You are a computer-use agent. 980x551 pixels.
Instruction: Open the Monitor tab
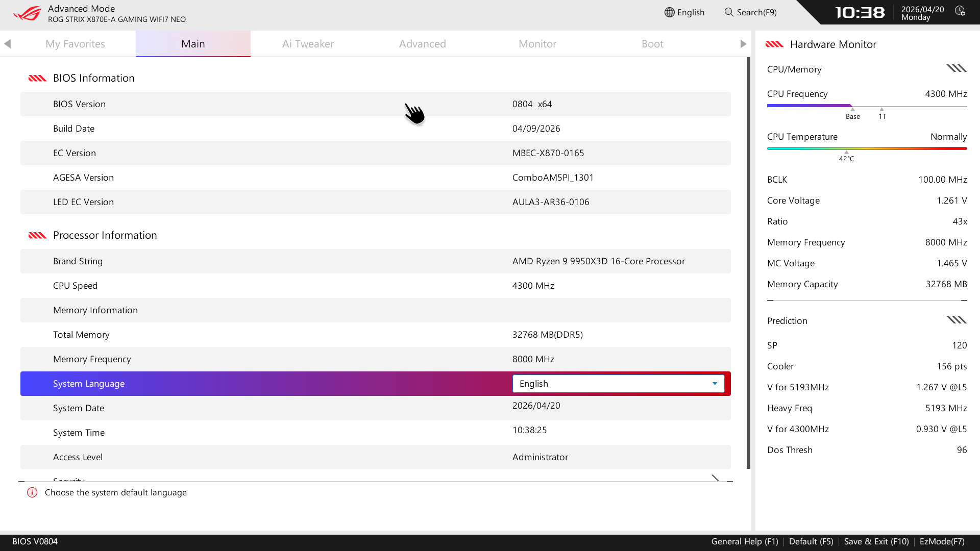tap(537, 44)
